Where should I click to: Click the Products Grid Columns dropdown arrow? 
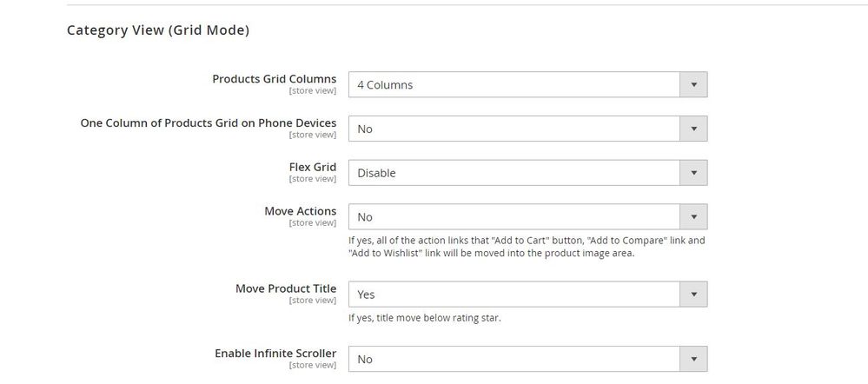click(x=693, y=84)
